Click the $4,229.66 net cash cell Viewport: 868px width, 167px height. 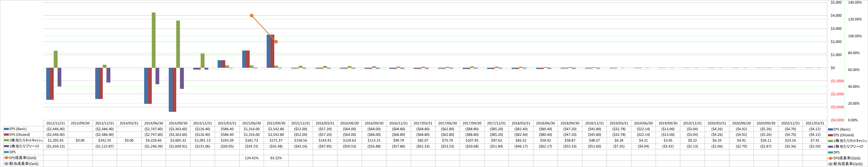(154, 140)
